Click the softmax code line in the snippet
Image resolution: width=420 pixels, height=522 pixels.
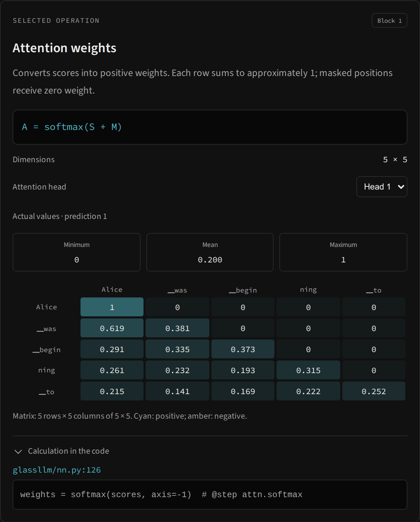161,494
